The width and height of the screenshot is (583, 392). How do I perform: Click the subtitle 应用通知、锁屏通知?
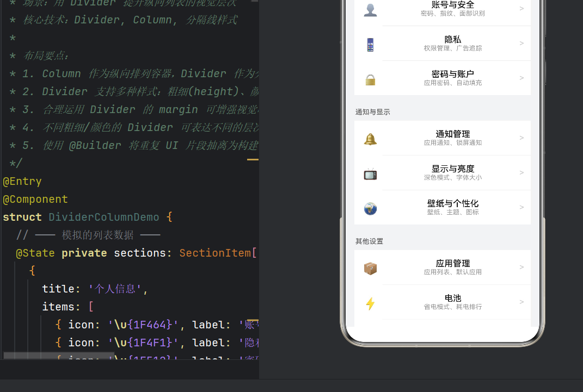pos(453,142)
